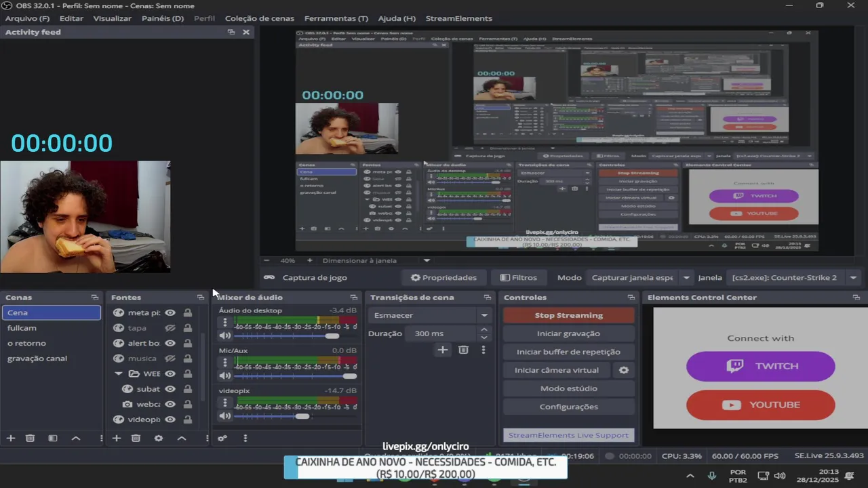Zoom out preview with minus button
The width and height of the screenshot is (868, 488).
coord(267,260)
